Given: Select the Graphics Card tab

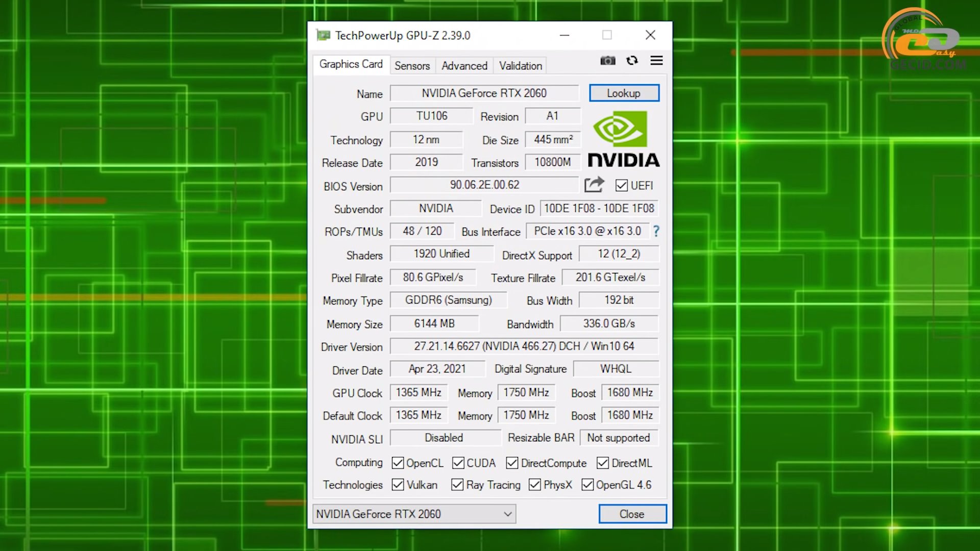Looking at the screenshot, I should [x=351, y=64].
